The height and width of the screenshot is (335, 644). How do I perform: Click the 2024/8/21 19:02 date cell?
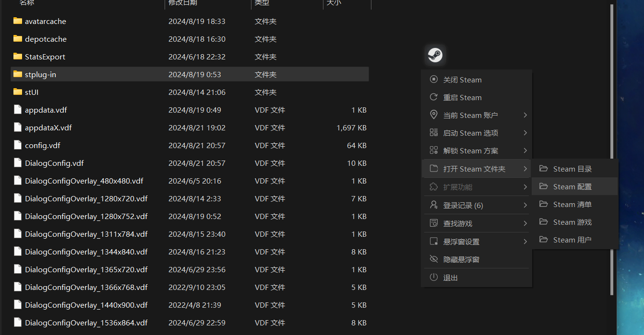coord(197,127)
